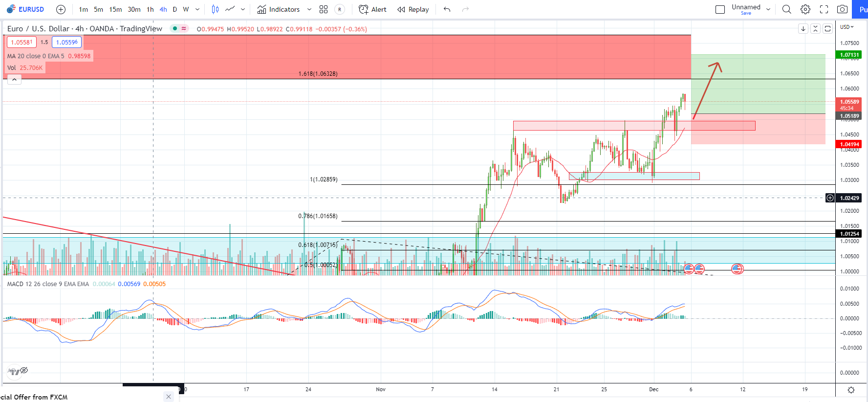The height and width of the screenshot is (402, 868).
Task: Switch to weekly W timeframe
Action: (x=186, y=9)
